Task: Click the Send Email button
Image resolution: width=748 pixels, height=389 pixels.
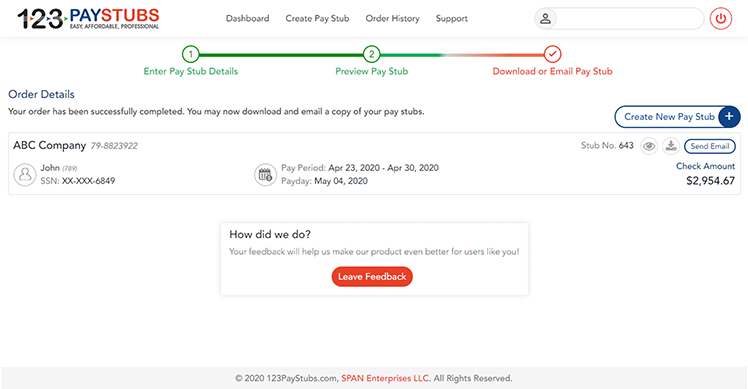Action: click(x=710, y=146)
